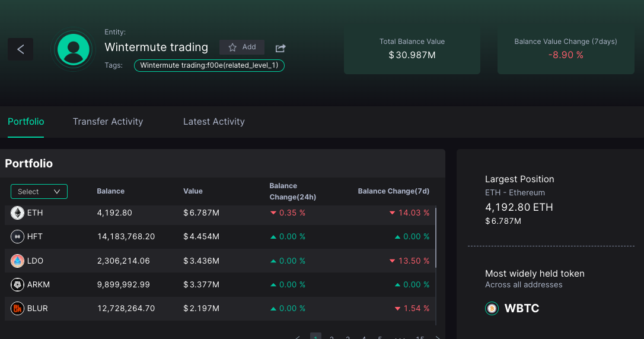Screen dimensions: 644x339
Task: Click the Balance Change(7d) column header
Action: pos(393,191)
